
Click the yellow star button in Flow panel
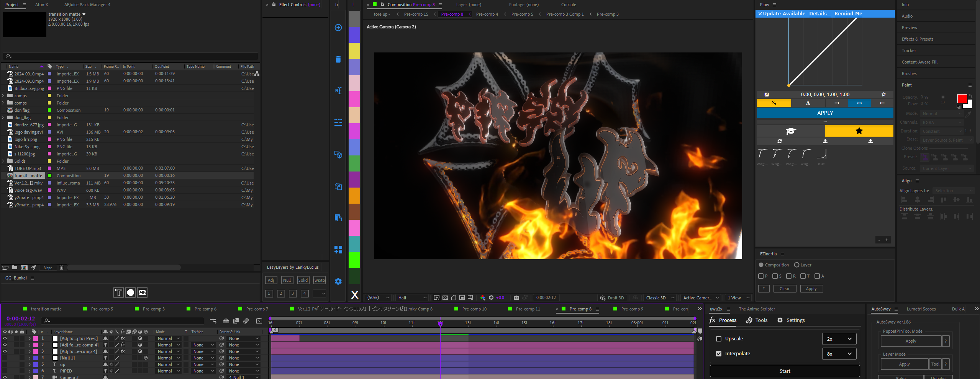tap(859, 131)
